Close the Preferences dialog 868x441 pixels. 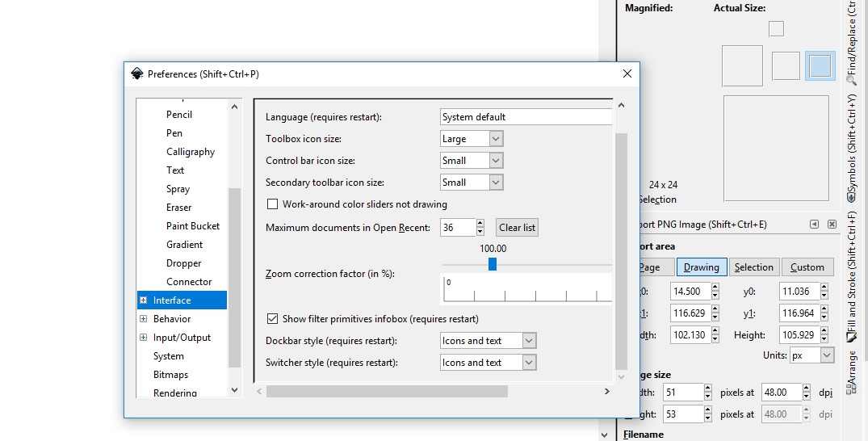(627, 73)
